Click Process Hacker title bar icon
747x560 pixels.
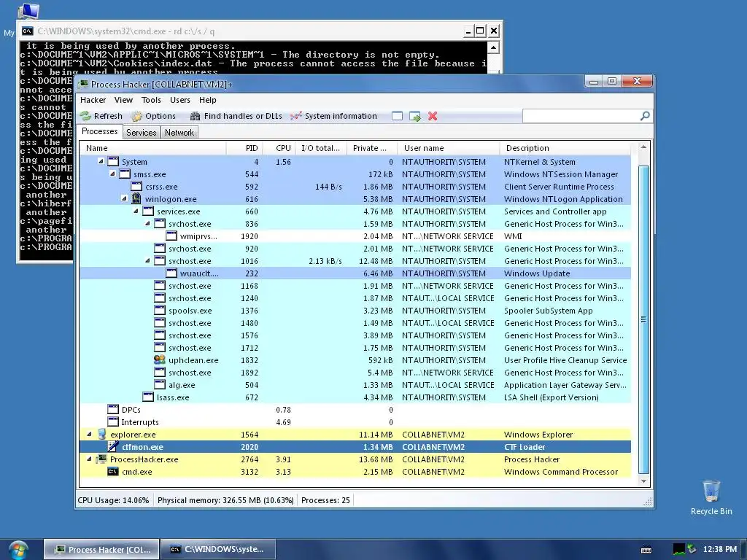(83, 85)
